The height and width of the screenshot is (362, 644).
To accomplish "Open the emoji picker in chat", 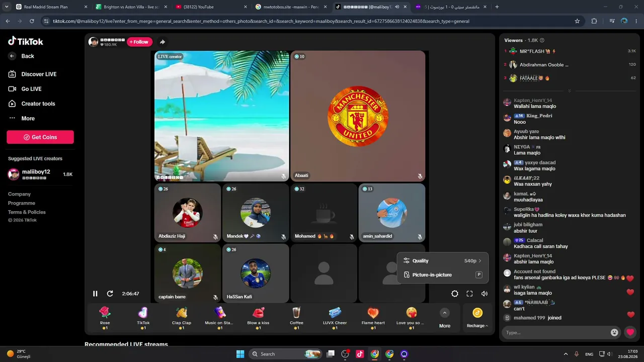I will (614, 332).
